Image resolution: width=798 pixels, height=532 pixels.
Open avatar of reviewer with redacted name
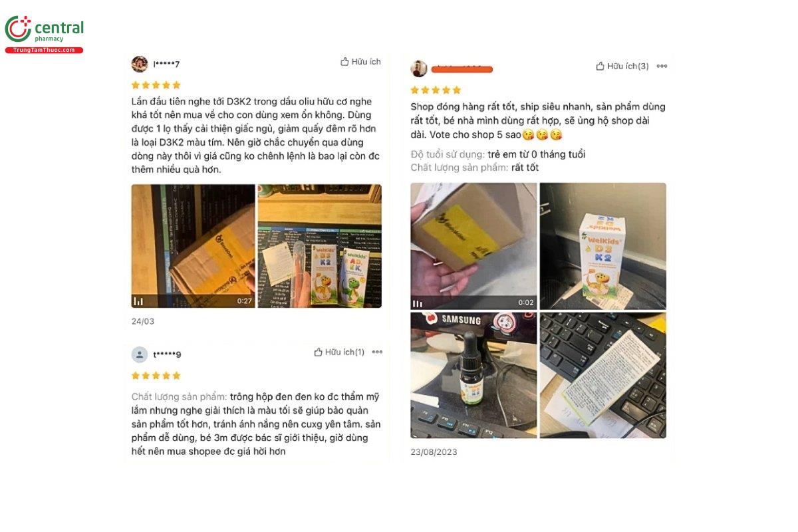pyautogui.click(x=418, y=68)
